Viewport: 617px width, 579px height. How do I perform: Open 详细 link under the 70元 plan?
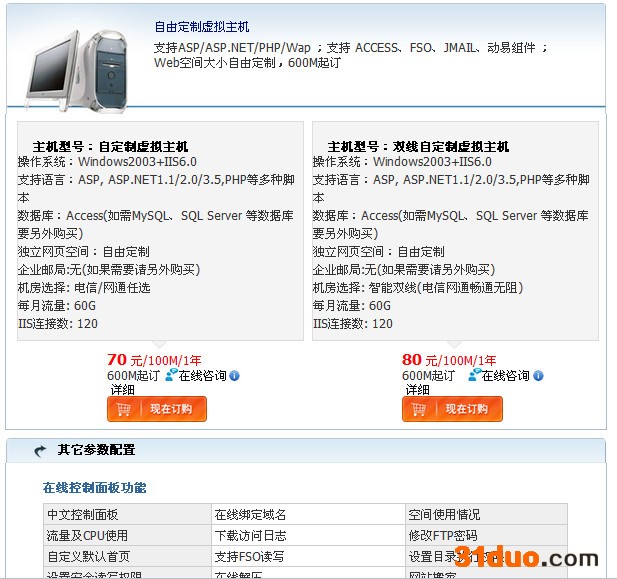coord(122,390)
